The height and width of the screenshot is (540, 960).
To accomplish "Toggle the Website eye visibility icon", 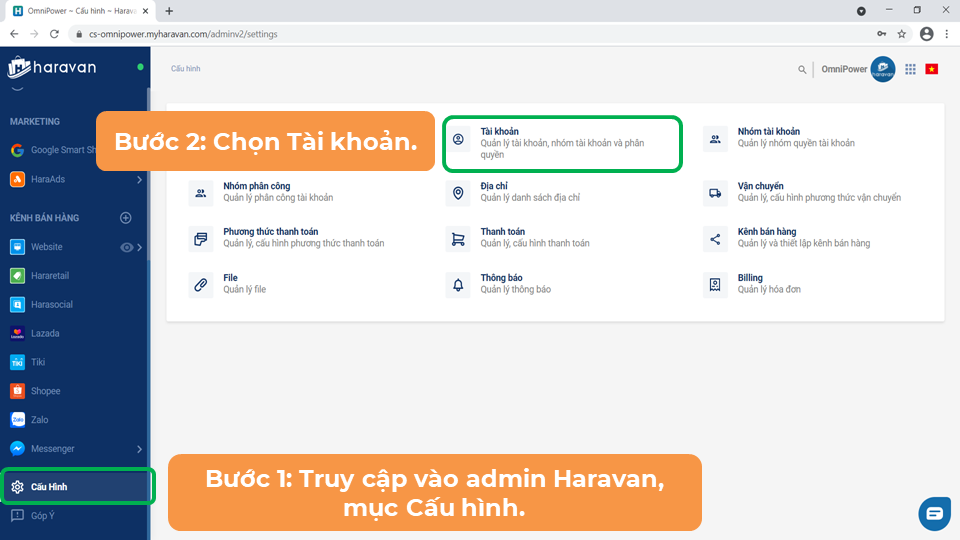I will tap(126, 247).
